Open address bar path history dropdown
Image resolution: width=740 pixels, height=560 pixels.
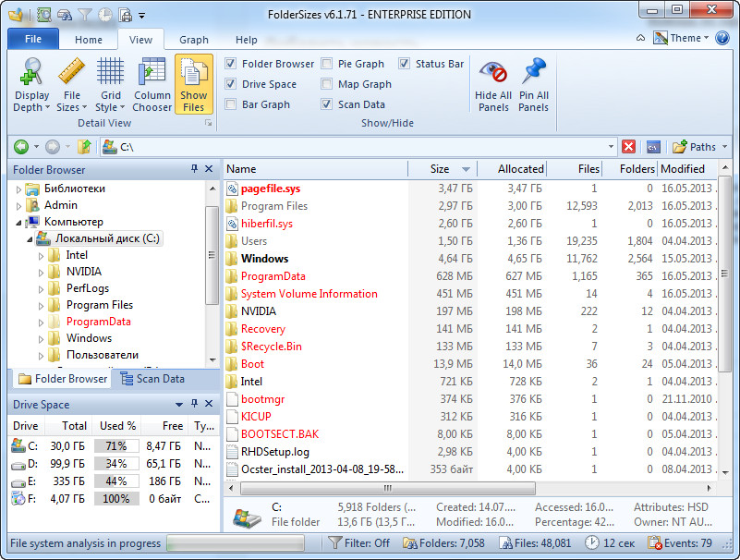[612, 147]
